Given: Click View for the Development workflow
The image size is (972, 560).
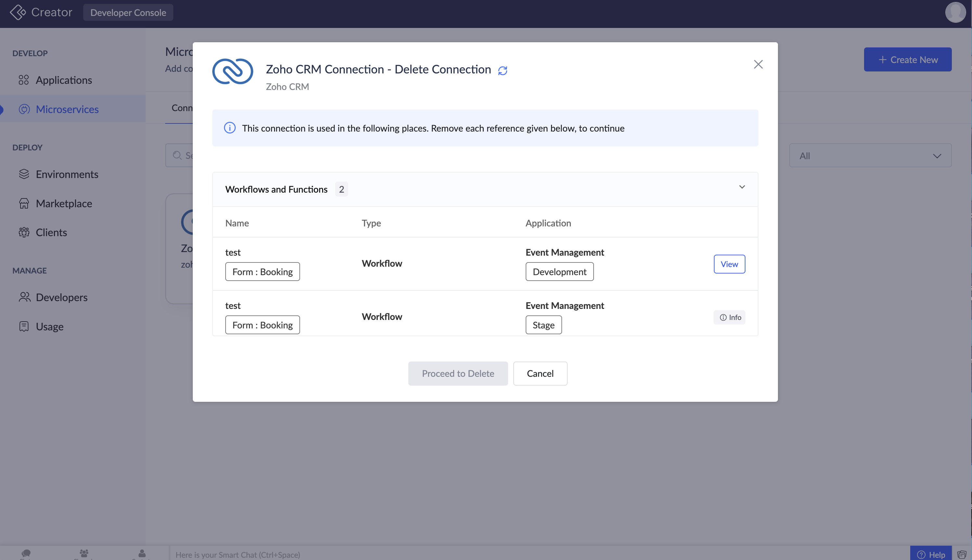Looking at the screenshot, I should click(x=729, y=264).
